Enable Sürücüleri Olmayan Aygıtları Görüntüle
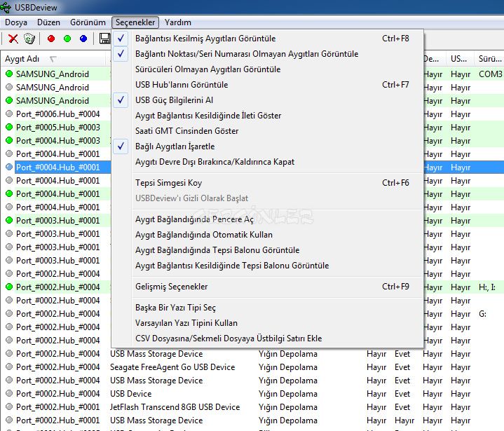Image resolution: width=504 pixels, height=431 pixels. (268, 69)
